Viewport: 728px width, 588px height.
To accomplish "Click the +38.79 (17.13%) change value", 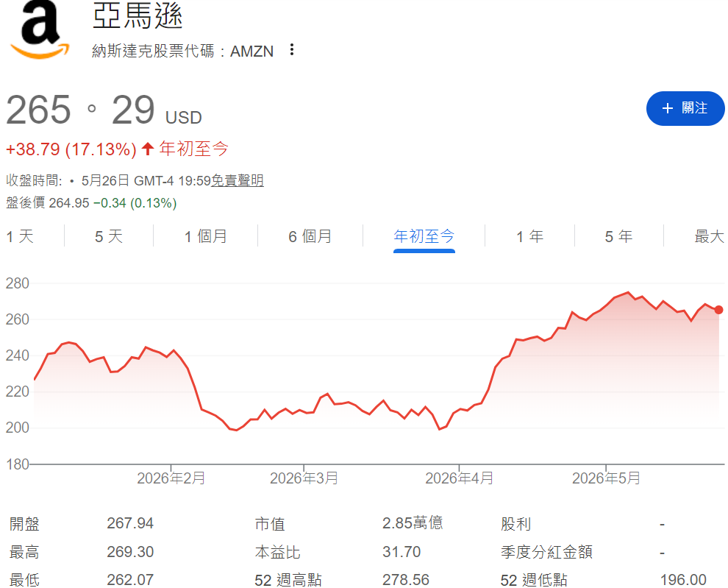I will (x=71, y=149).
